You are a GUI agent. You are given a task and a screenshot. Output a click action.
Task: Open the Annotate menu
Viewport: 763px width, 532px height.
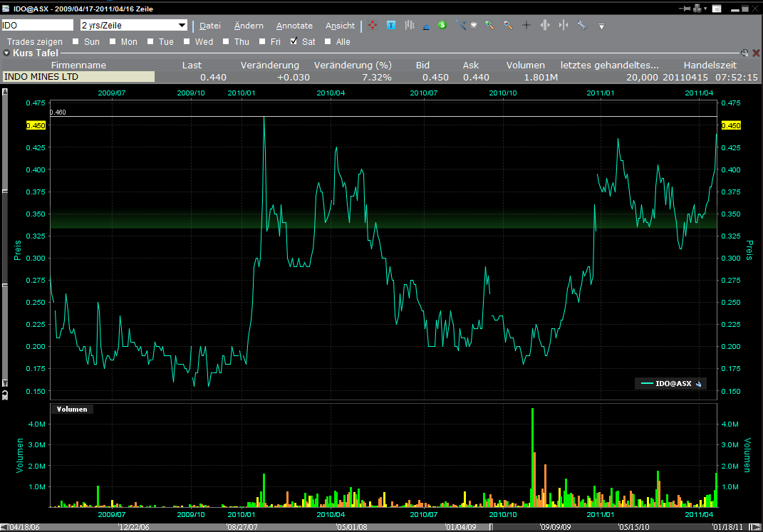click(x=294, y=26)
